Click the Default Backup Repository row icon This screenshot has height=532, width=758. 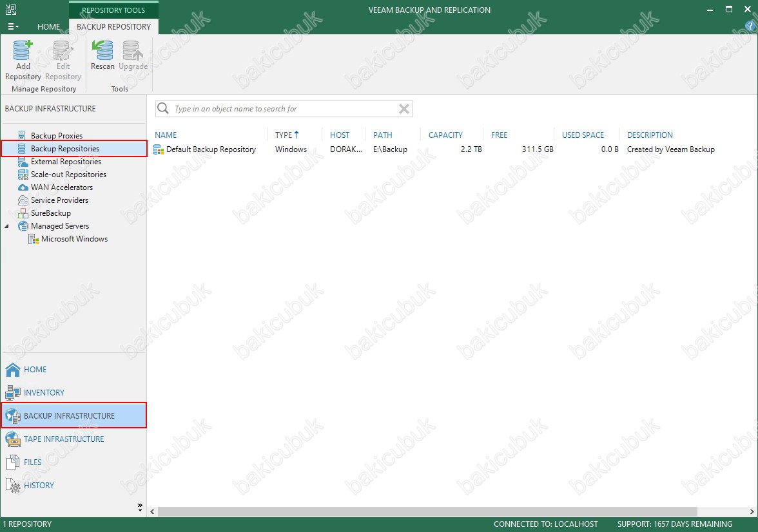[x=159, y=150]
